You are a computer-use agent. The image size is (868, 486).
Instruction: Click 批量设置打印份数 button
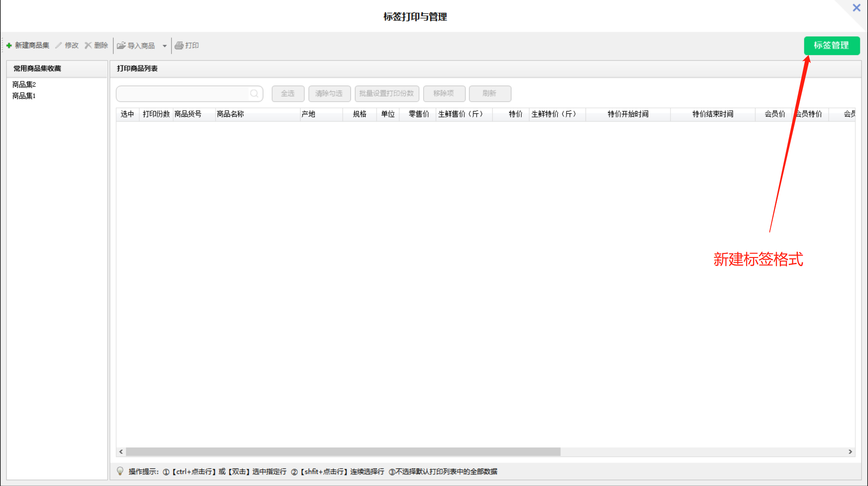pos(387,93)
